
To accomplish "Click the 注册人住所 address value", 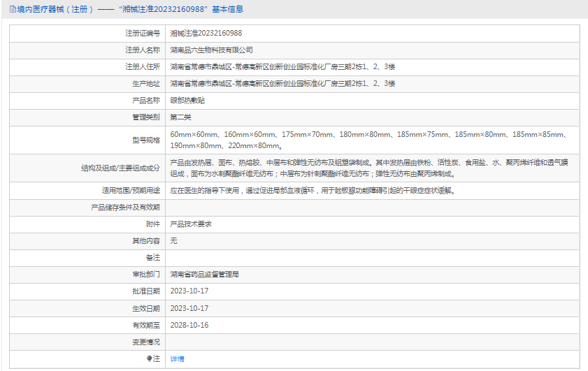I will [x=282, y=66].
